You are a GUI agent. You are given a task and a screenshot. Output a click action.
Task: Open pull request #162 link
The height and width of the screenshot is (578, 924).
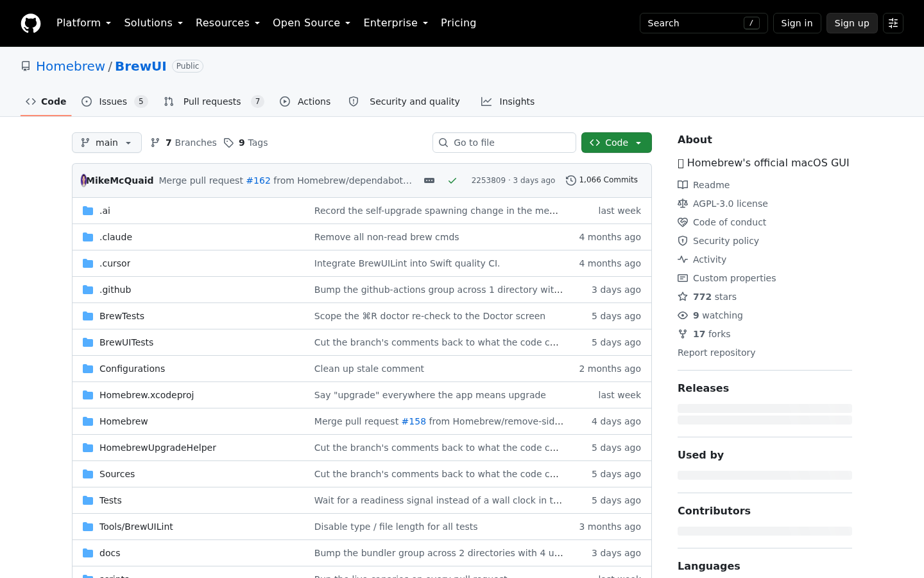259,180
